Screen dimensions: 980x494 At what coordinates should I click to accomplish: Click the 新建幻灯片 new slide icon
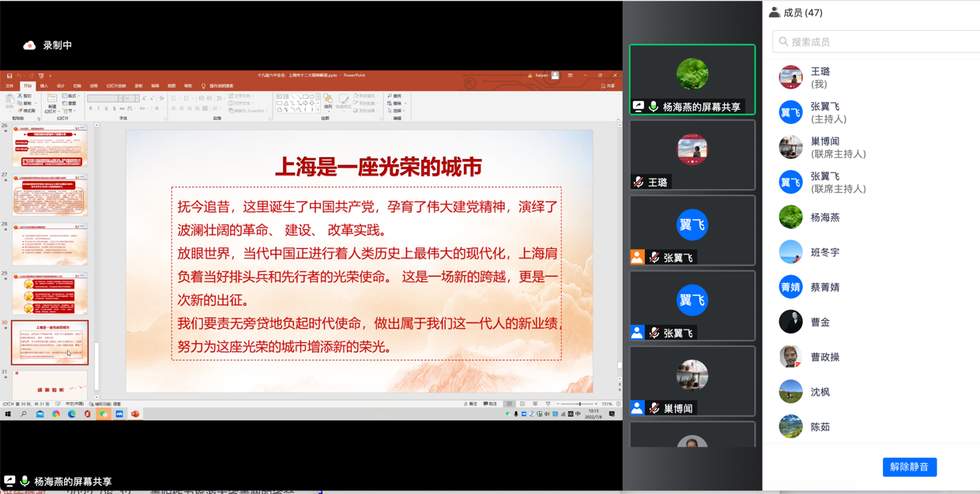(52, 103)
